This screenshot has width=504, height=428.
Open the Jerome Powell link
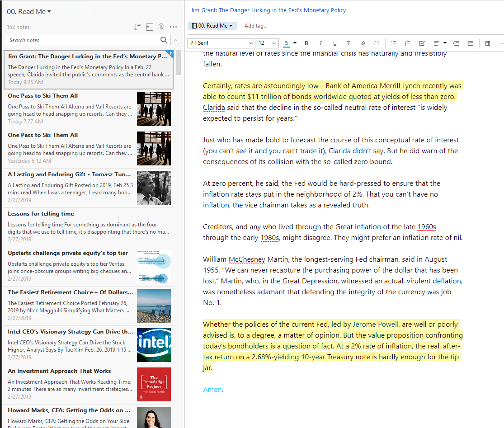pyautogui.click(x=376, y=324)
